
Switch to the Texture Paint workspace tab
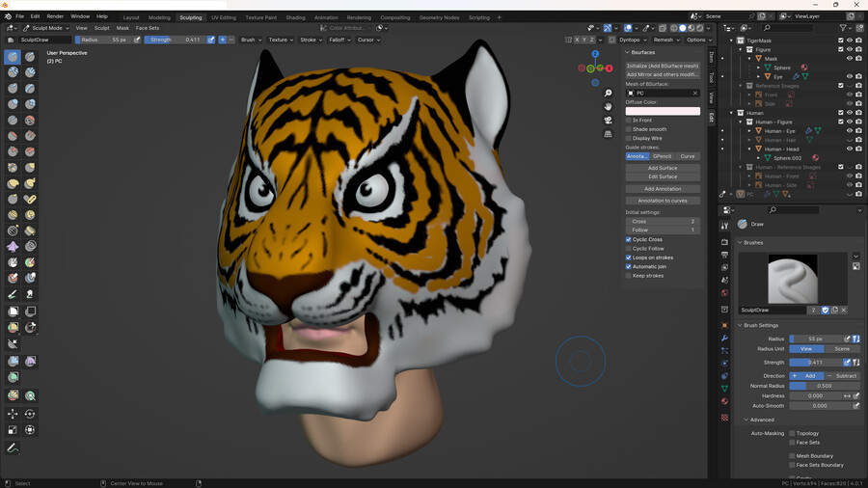click(x=260, y=17)
